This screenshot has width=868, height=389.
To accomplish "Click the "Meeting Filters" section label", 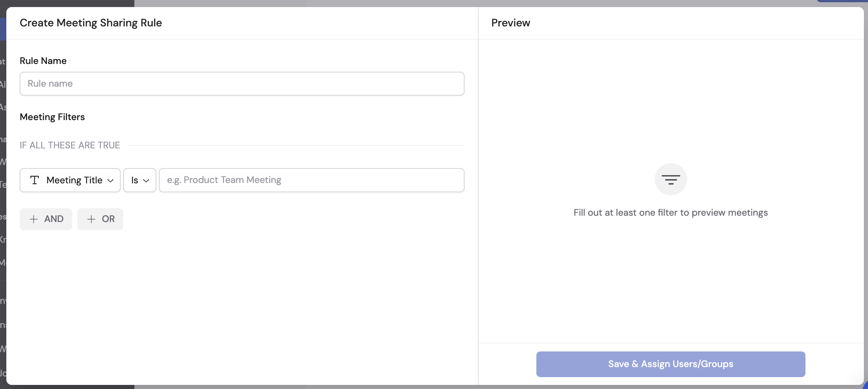I will [52, 117].
